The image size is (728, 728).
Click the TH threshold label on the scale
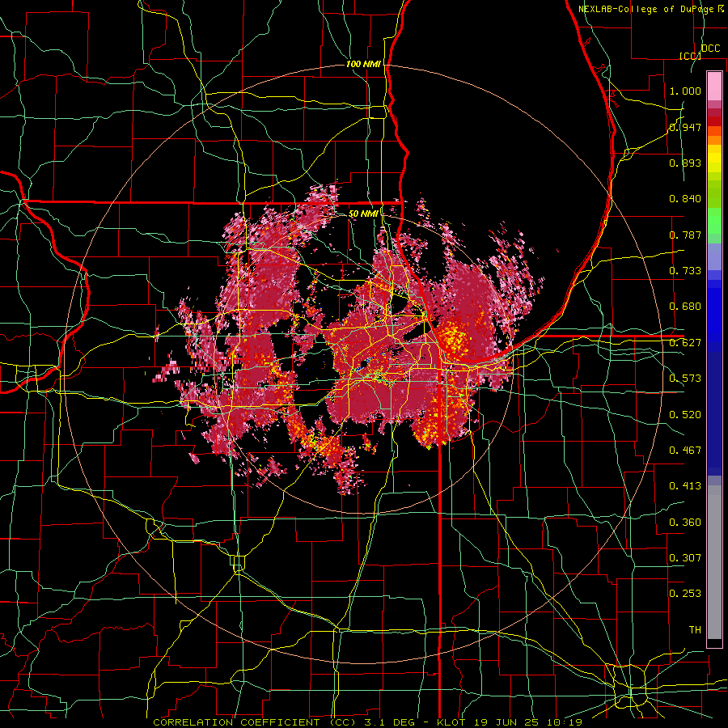(x=695, y=630)
